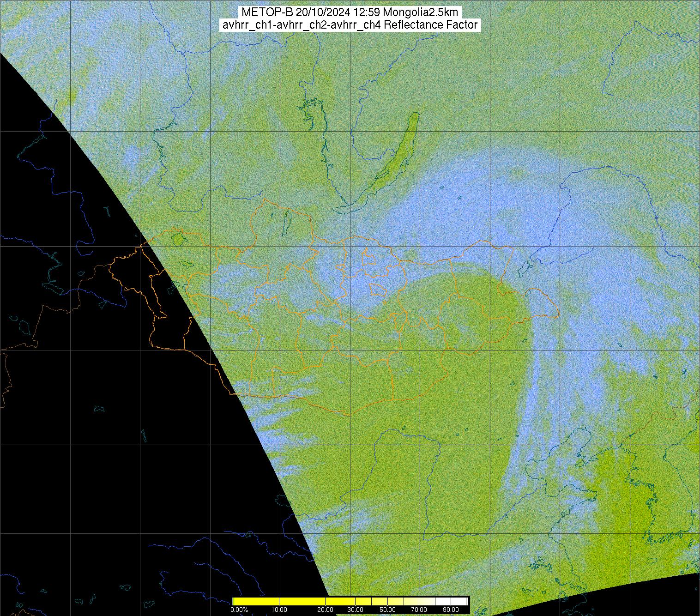This screenshot has height=616, width=700.
Task: Click the '0.00%' colorbar label
Action: click(239, 610)
